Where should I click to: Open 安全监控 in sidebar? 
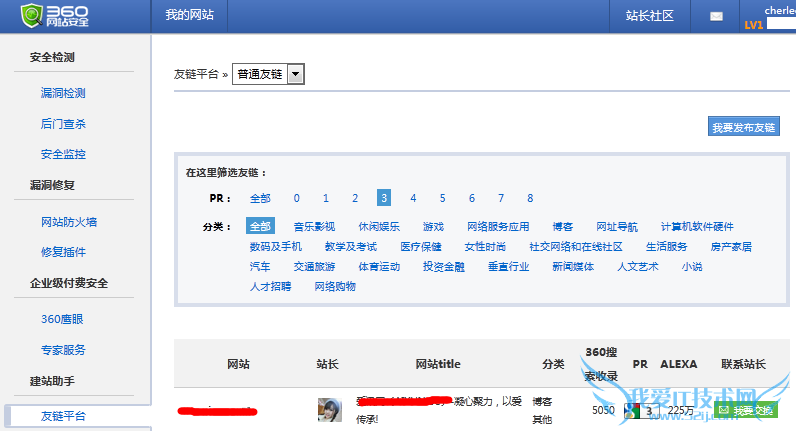[x=63, y=154]
